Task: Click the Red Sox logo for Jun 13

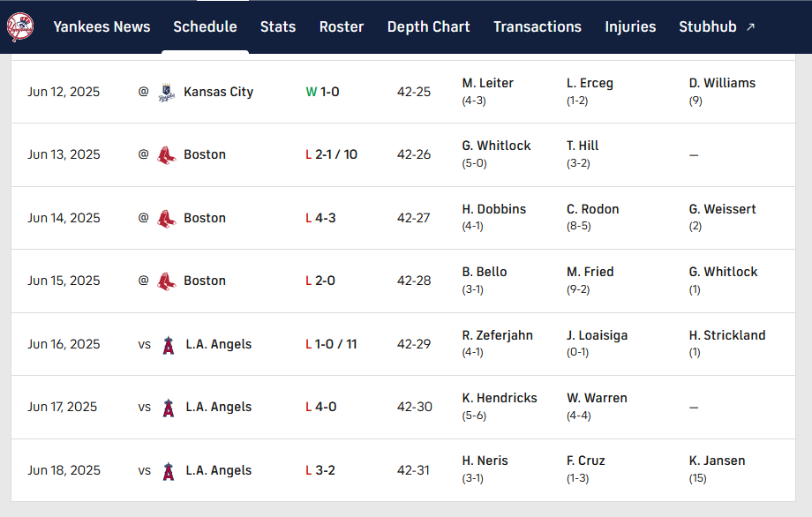Action: tap(166, 155)
